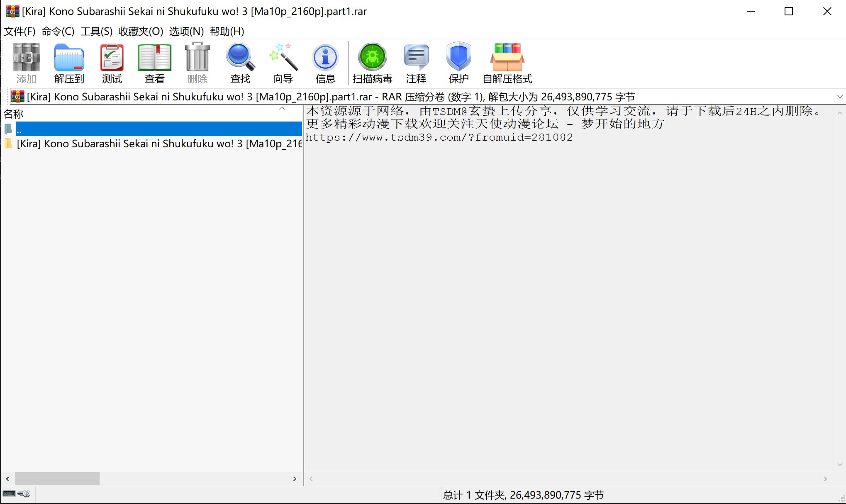The width and height of the screenshot is (846, 504).
Task: Click the 测试 (Test) archive icon
Action: 111,63
